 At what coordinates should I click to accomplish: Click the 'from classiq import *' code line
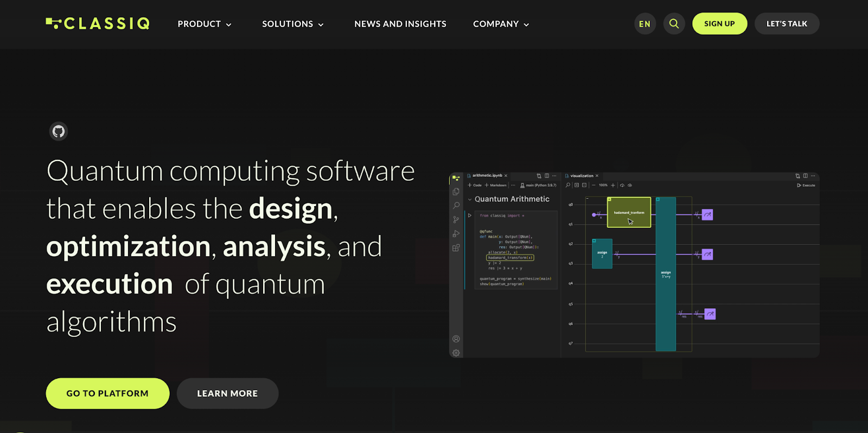pyautogui.click(x=502, y=215)
